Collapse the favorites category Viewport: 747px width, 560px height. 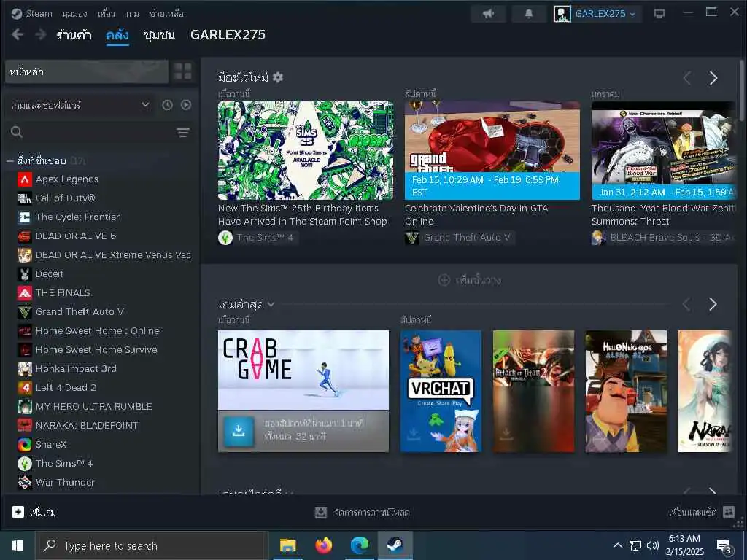tap(9, 161)
